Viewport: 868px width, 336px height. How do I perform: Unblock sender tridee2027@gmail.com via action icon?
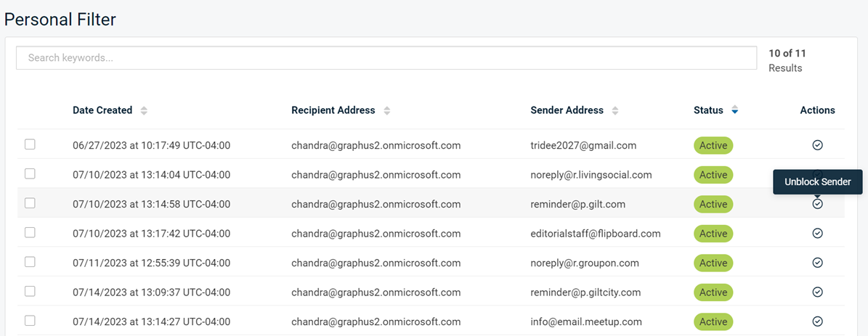[817, 145]
